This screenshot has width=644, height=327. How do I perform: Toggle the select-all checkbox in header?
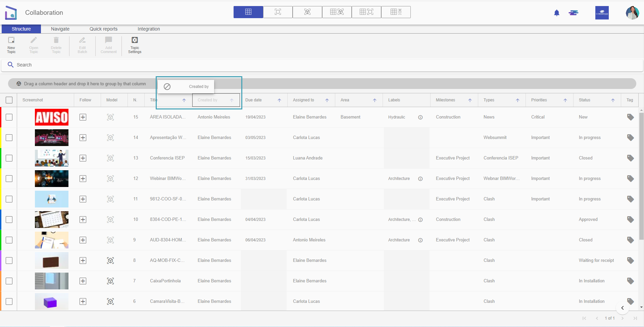pos(9,100)
